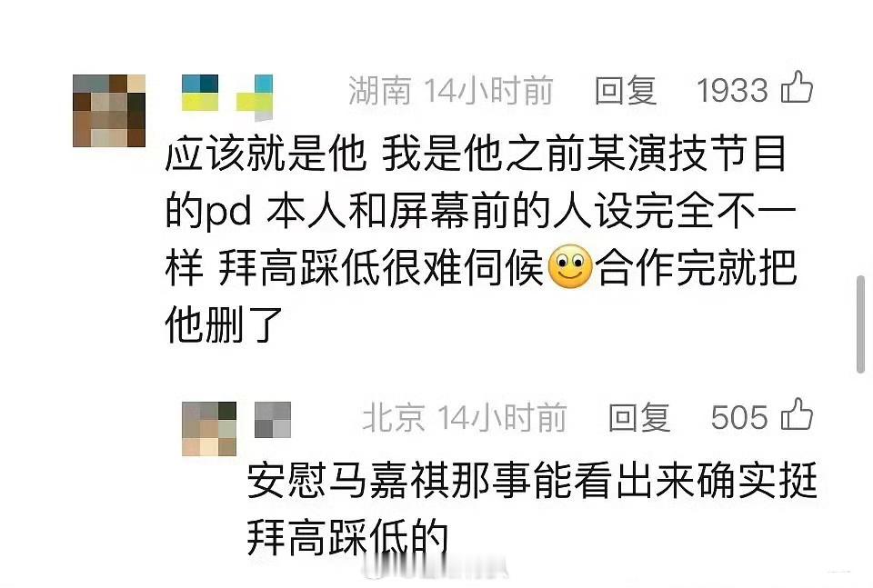Select reply text starting 安慰马嘉祺
Screen dimensions: 873x588
tap(532, 508)
